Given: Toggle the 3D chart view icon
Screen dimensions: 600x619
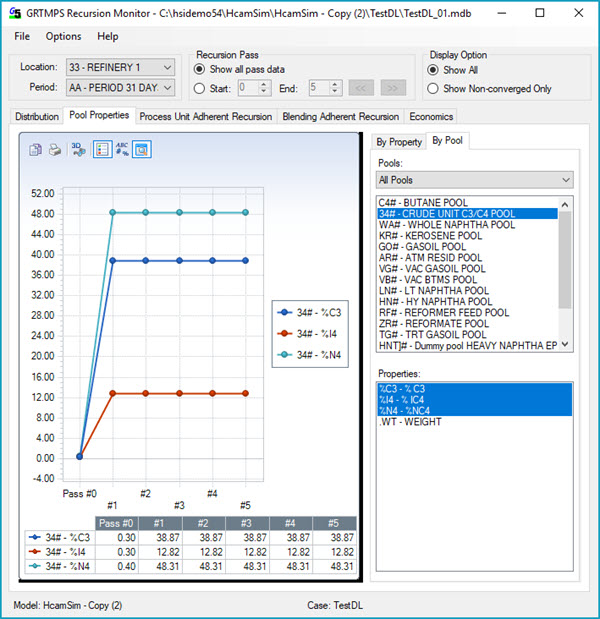Looking at the screenshot, I should pos(79,150).
